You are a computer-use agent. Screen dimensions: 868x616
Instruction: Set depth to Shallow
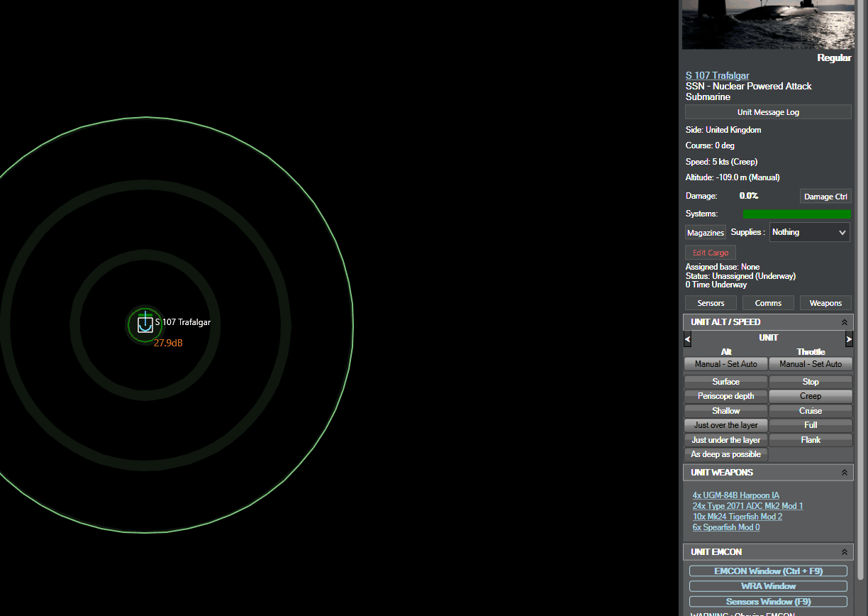(725, 411)
